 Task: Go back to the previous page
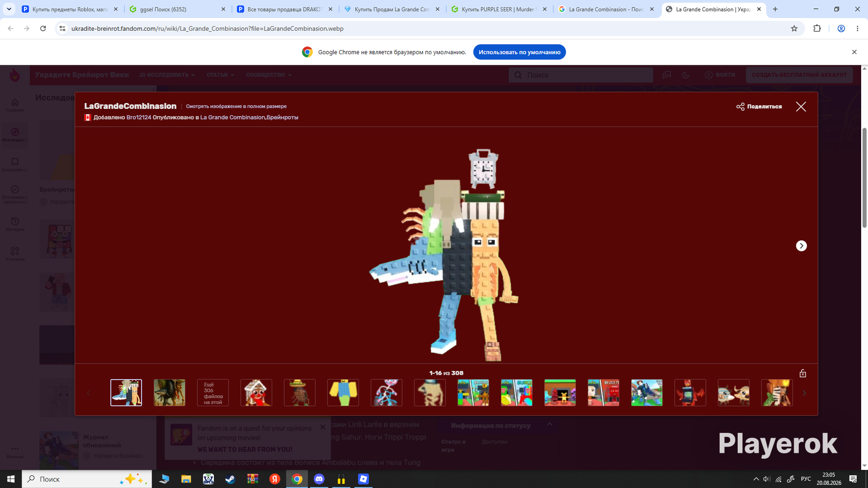[x=11, y=29]
